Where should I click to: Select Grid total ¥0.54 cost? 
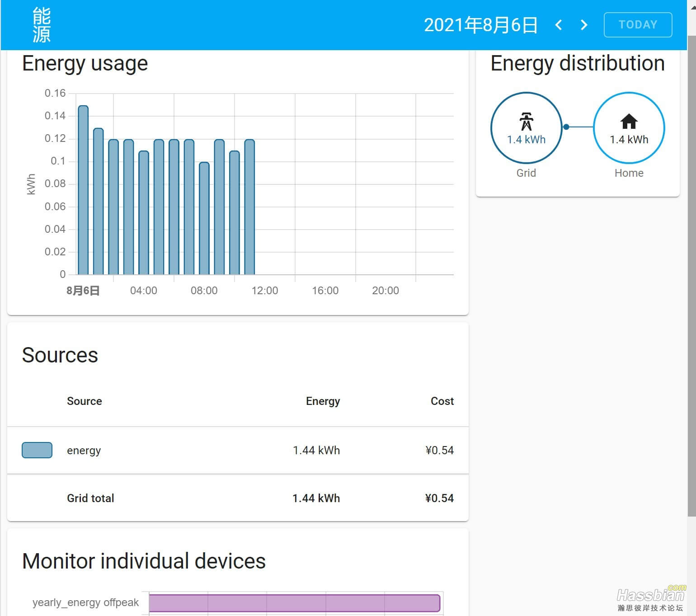439,498
